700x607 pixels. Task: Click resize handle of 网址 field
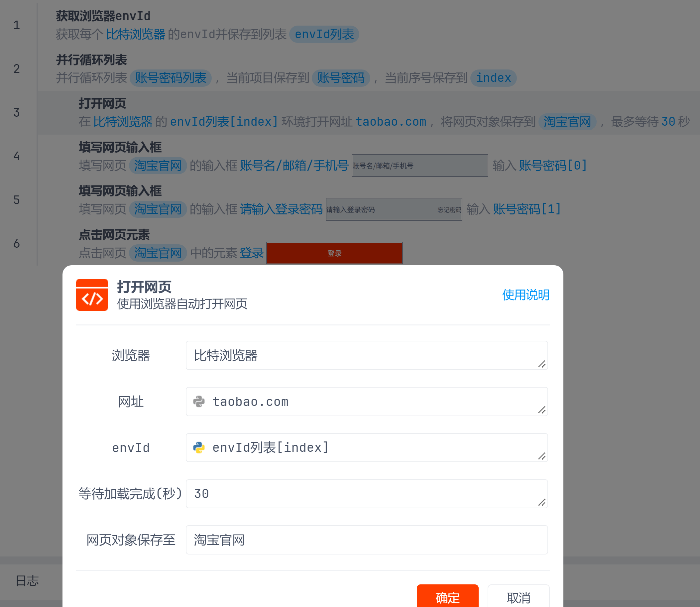pos(541,410)
